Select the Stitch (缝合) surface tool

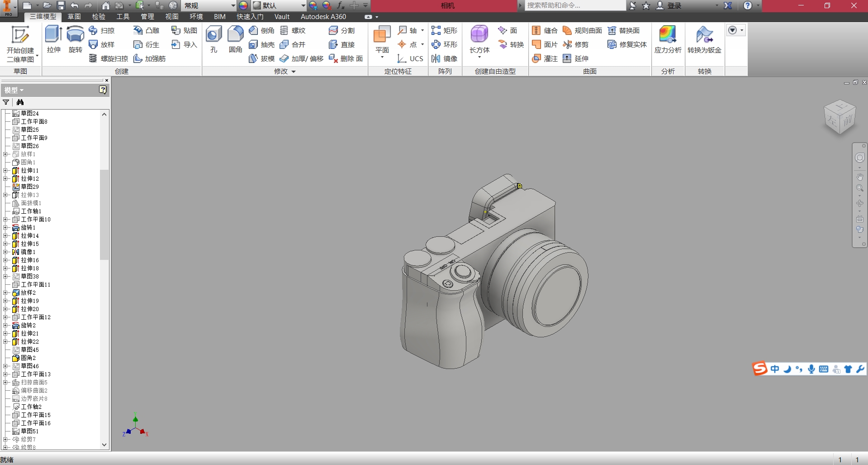(545, 30)
